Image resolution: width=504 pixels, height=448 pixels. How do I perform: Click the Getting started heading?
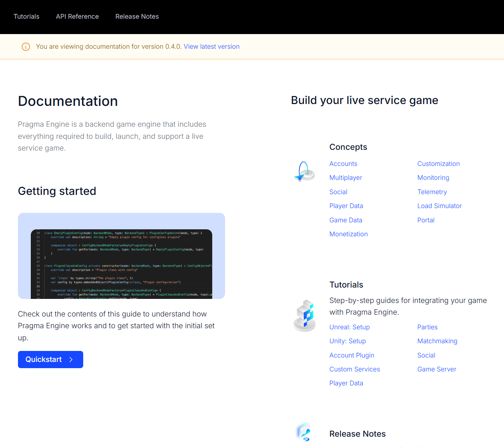click(57, 191)
